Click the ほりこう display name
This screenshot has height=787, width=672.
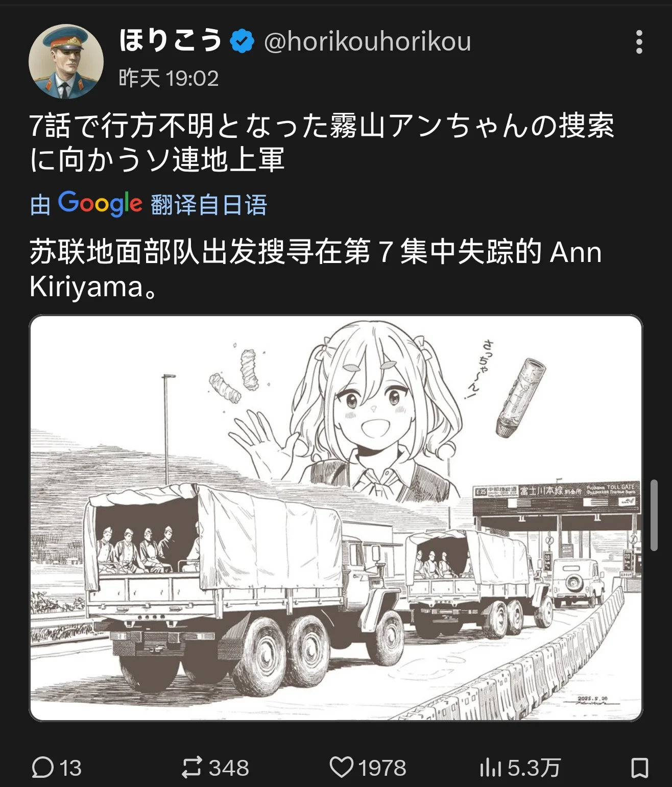click(x=171, y=40)
